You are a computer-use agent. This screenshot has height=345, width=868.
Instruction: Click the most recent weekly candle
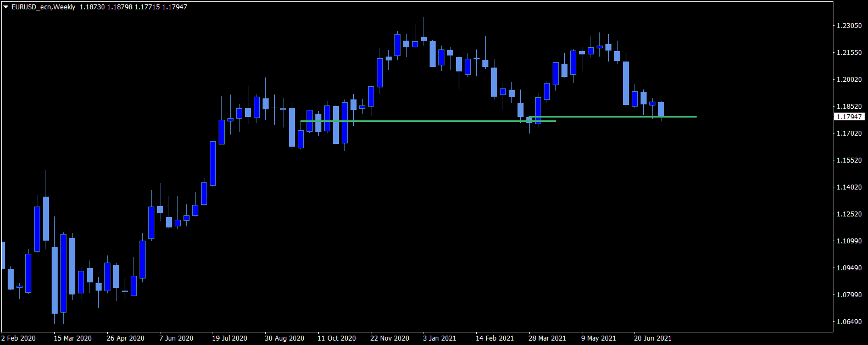click(x=661, y=109)
